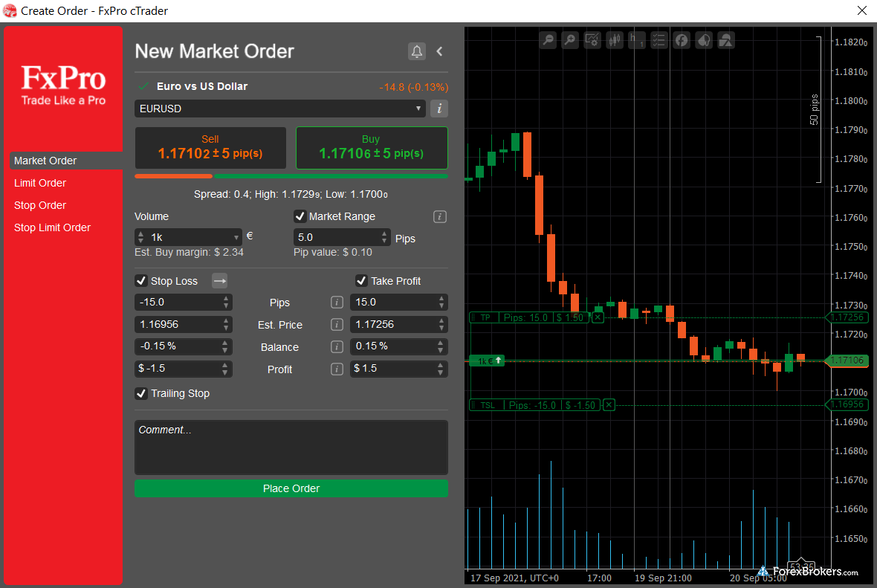The width and height of the screenshot is (877, 588).
Task: Switch to Limit Order tab
Action: click(x=40, y=183)
